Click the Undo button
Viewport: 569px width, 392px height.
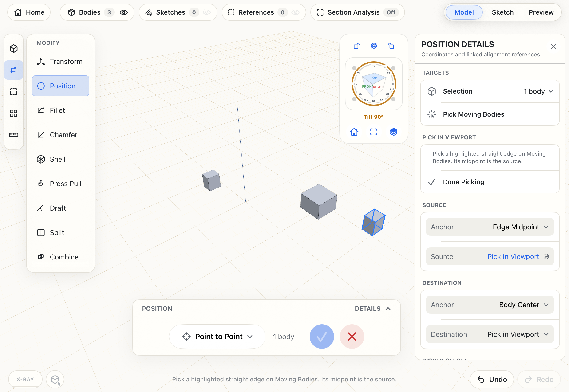(x=492, y=380)
